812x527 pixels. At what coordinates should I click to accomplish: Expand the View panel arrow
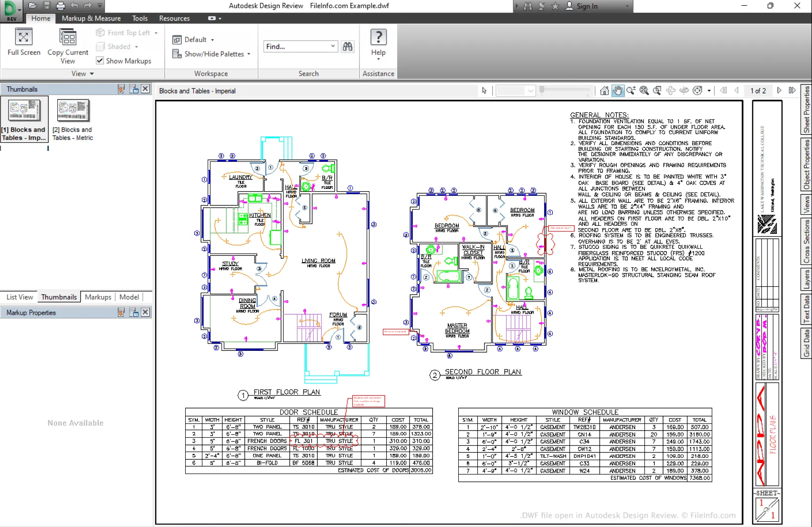[92, 74]
